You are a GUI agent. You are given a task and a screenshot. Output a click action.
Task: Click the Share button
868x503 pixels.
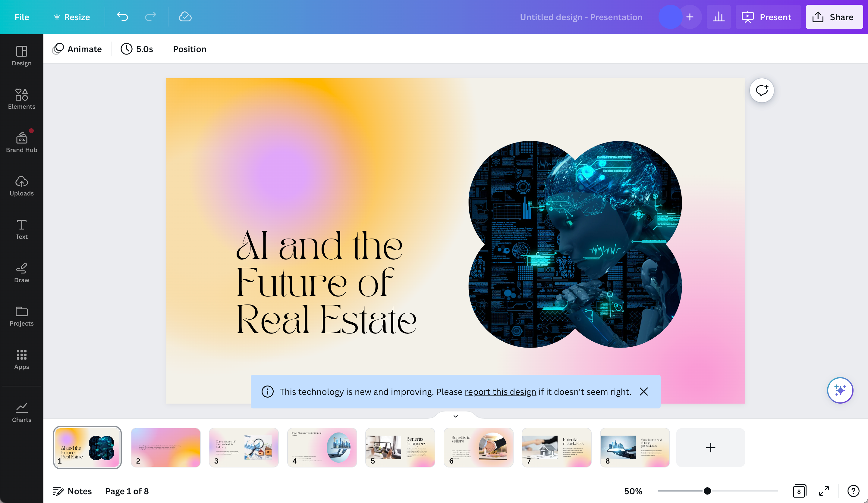835,17
